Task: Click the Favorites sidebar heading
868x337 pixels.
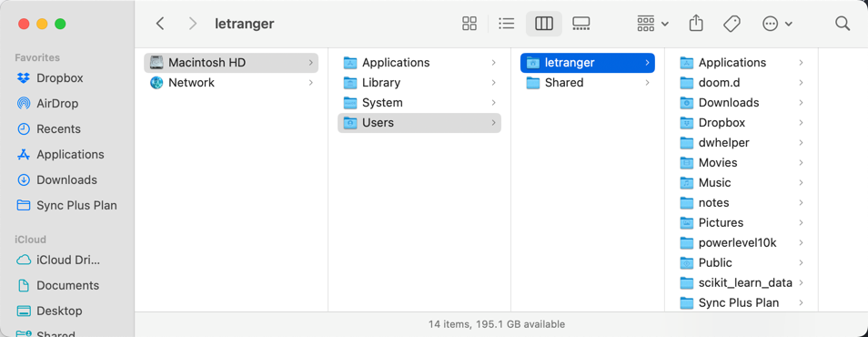Action: [37, 57]
